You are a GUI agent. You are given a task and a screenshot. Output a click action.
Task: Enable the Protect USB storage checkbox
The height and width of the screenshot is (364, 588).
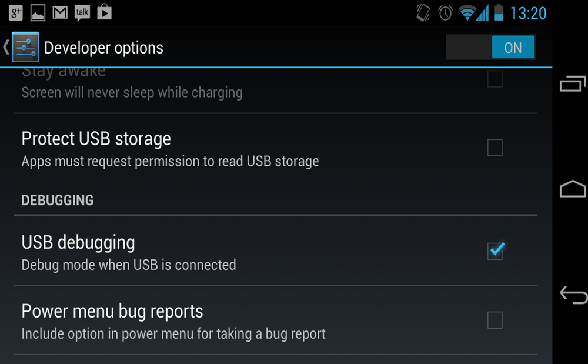[x=495, y=148]
